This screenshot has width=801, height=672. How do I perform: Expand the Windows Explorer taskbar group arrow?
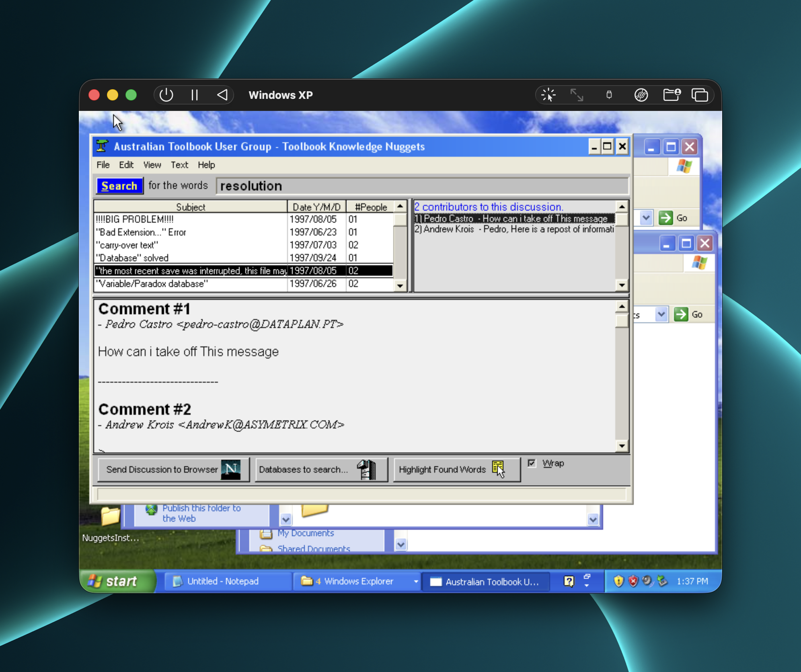tap(416, 582)
